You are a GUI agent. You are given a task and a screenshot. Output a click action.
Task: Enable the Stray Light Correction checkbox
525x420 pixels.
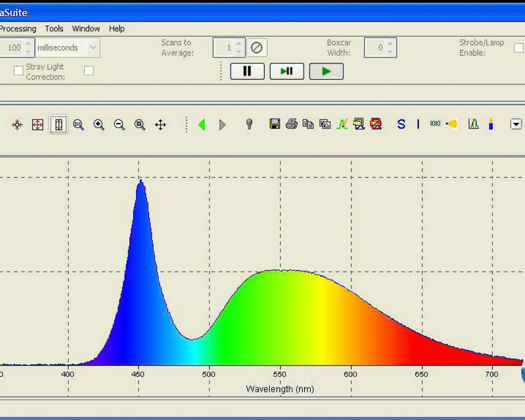click(x=89, y=71)
